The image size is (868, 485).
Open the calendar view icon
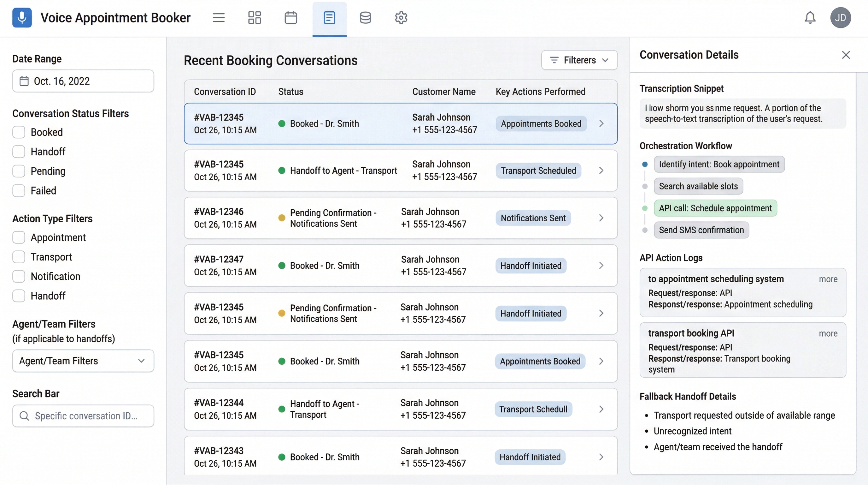pos(290,18)
